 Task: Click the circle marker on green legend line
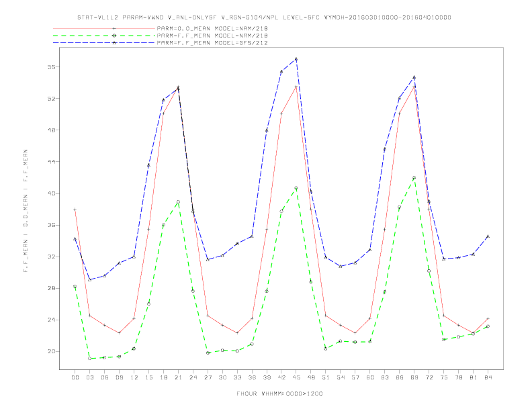(114, 36)
